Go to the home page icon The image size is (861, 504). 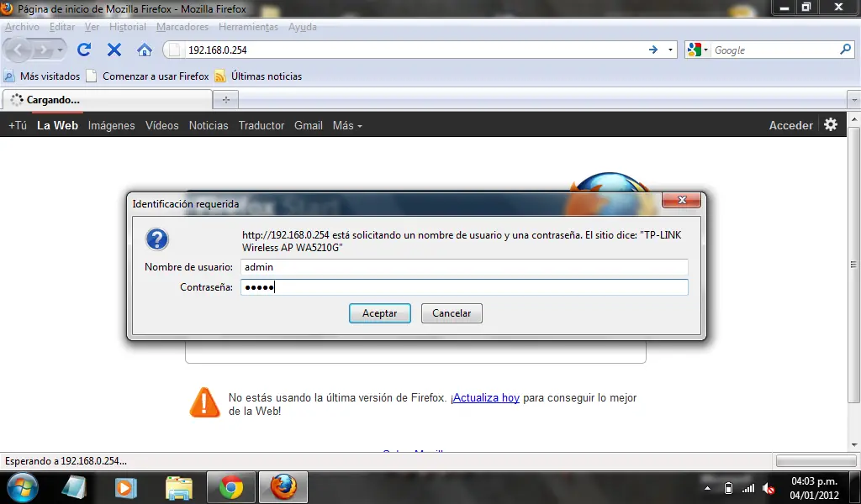pyautogui.click(x=145, y=50)
